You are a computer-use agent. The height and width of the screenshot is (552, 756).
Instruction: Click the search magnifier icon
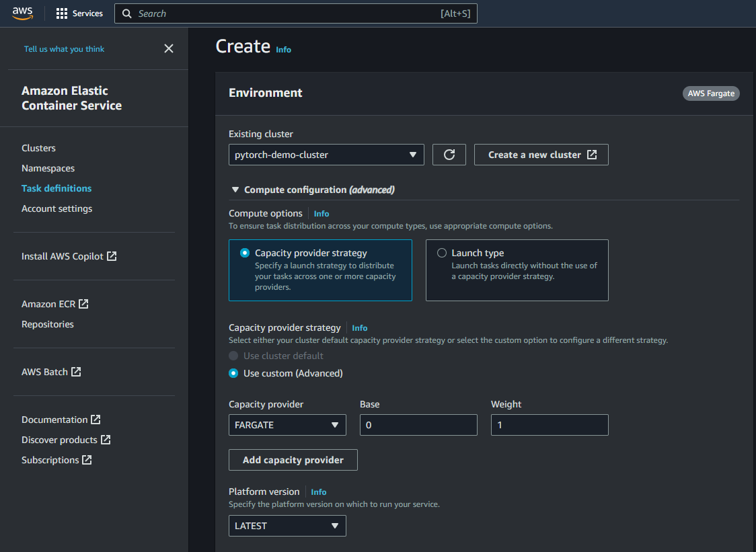pyautogui.click(x=127, y=13)
